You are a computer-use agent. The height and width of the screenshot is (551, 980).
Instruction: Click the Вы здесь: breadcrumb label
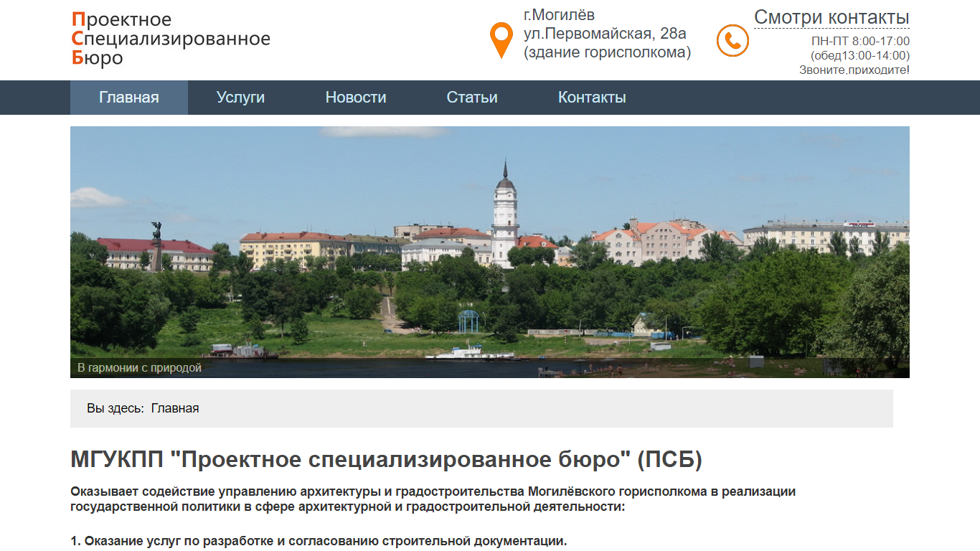click(x=116, y=408)
